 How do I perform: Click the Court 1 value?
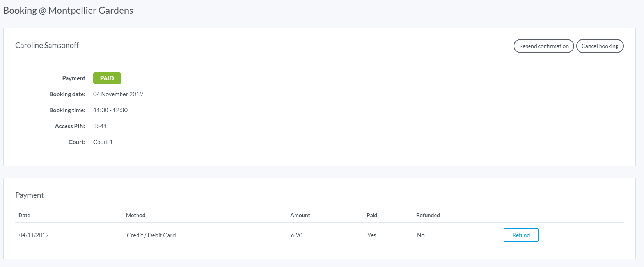tap(103, 142)
